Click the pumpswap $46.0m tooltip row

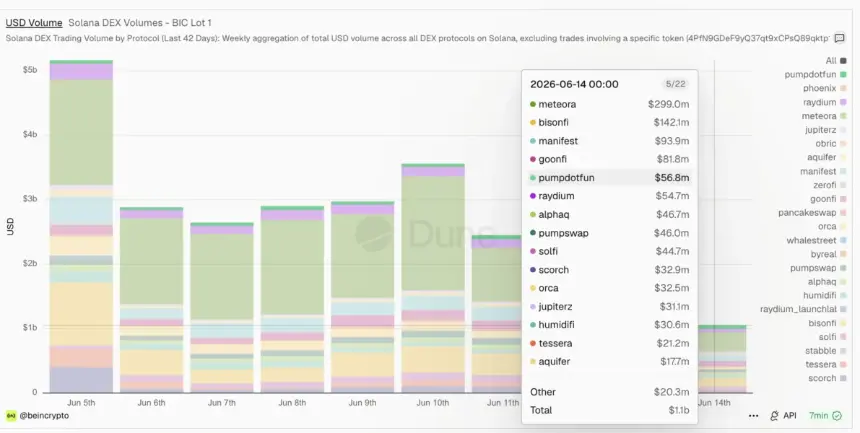pos(609,233)
